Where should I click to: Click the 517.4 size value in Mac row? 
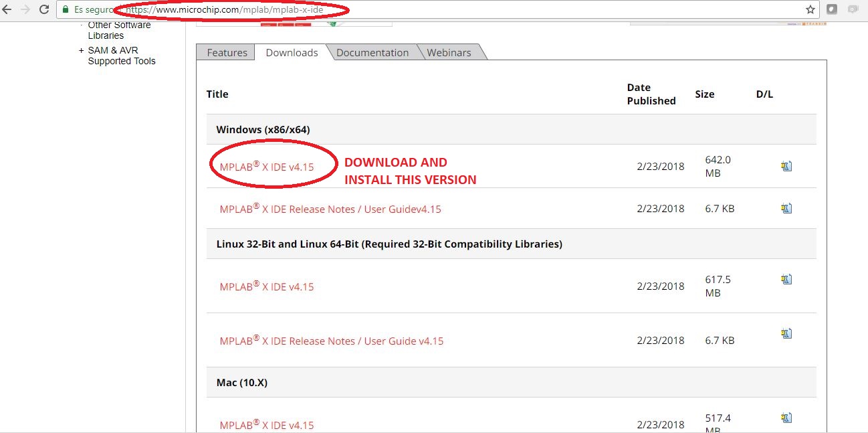click(718, 418)
